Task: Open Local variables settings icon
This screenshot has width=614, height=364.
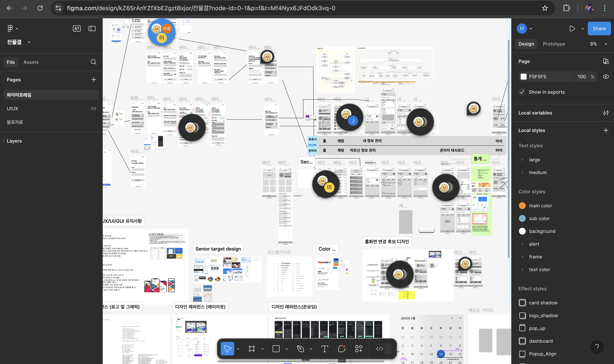Action: (x=606, y=113)
